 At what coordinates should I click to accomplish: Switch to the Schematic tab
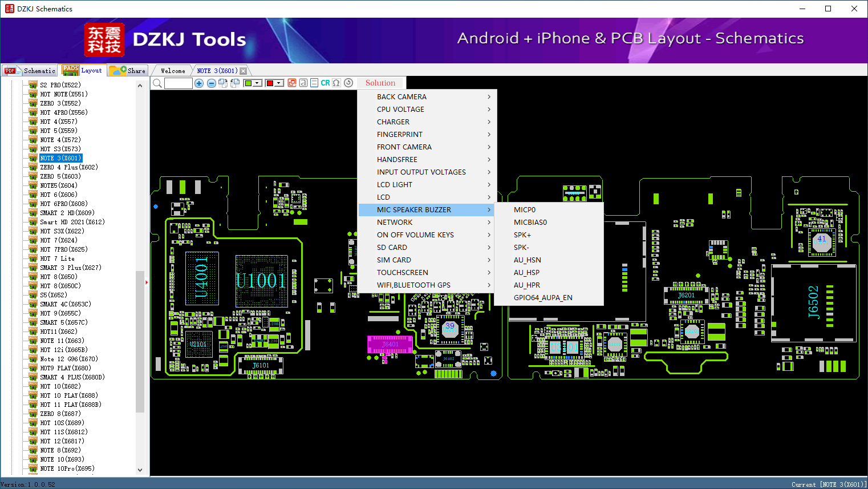coord(30,71)
